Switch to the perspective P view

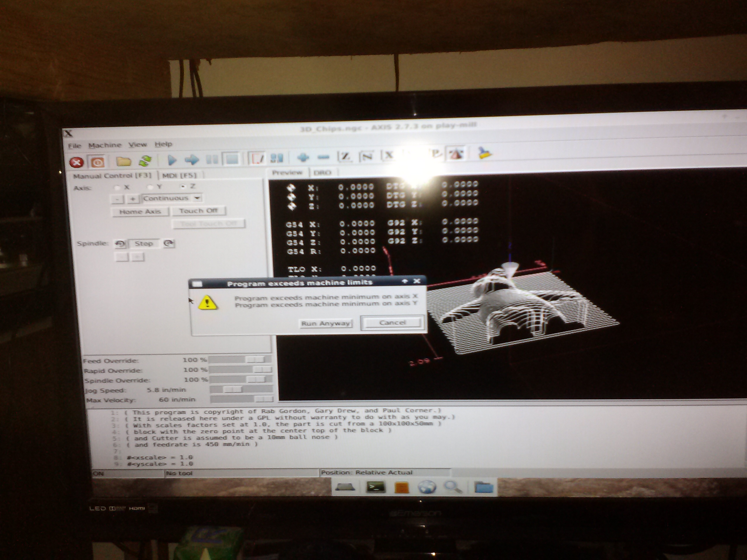coord(436,154)
